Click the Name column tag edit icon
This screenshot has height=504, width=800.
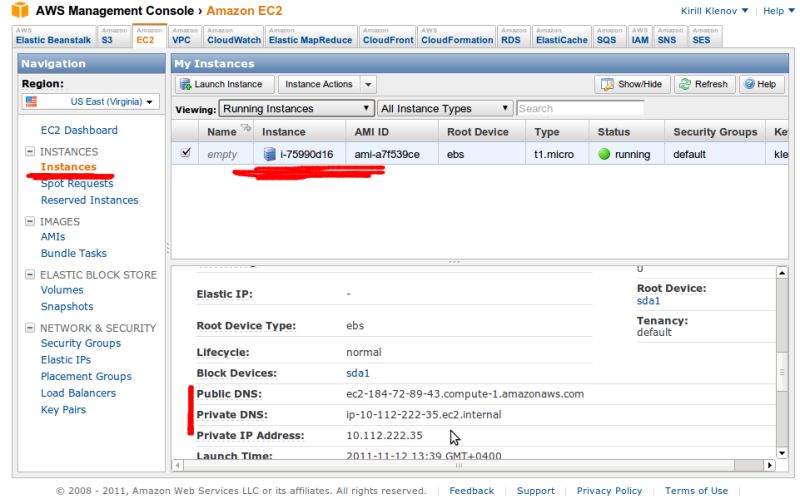coord(246,128)
